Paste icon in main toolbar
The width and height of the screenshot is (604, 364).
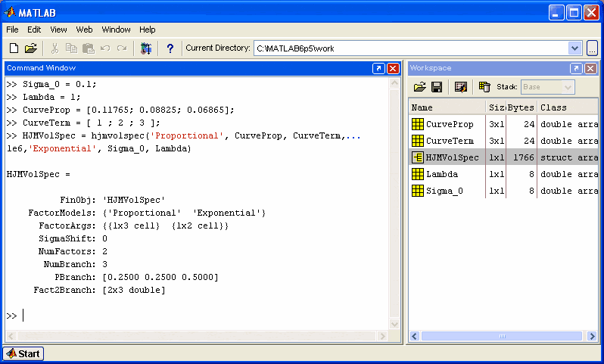coord(89,48)
